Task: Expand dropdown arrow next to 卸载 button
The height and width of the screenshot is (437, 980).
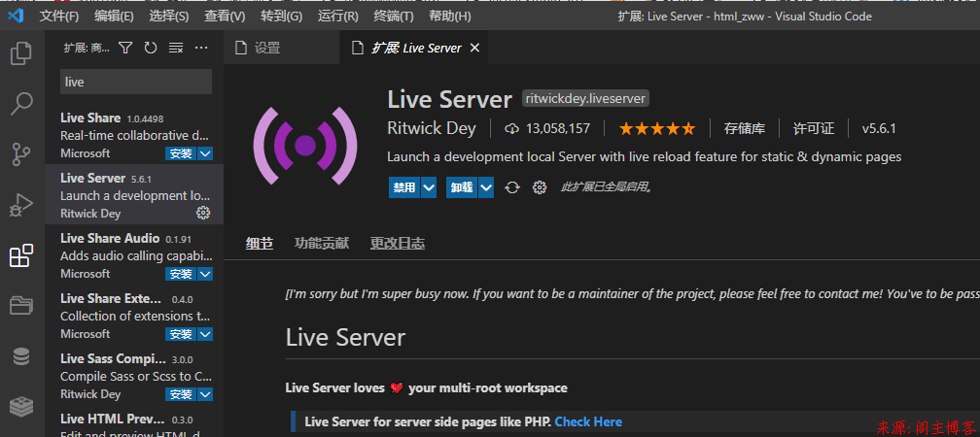Action: tap(486, 187)
